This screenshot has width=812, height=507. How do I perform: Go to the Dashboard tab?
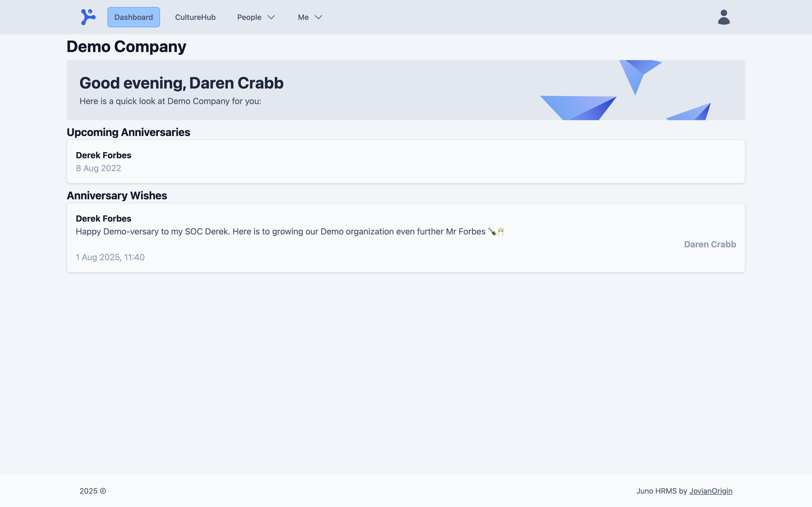tap(133, 17)
